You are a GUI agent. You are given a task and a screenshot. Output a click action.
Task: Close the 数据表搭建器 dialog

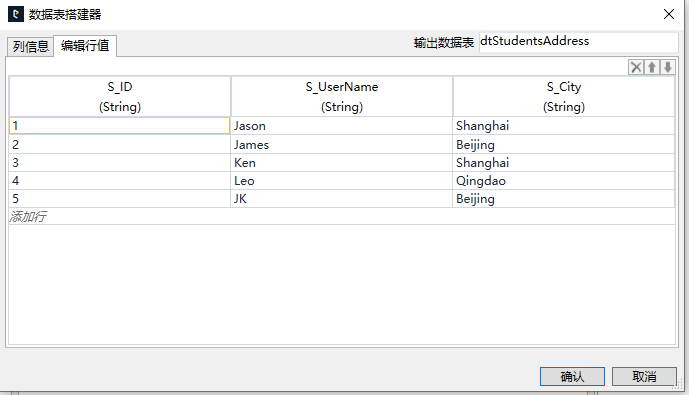(669, 14)
